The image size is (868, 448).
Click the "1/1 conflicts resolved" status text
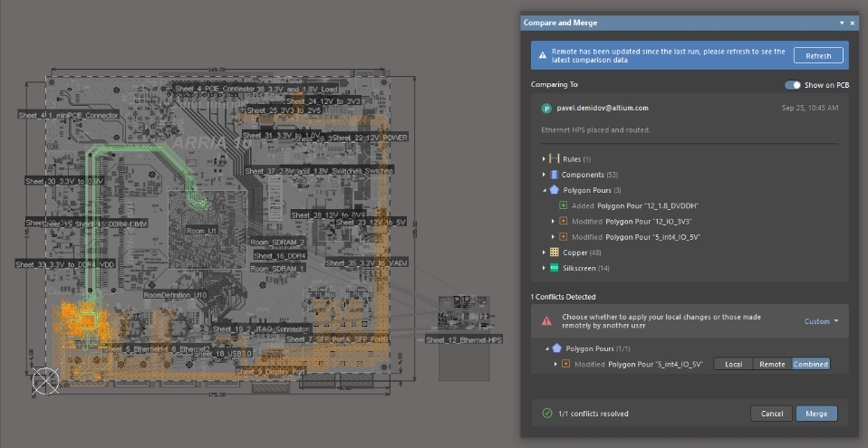[x=593, y=414]
